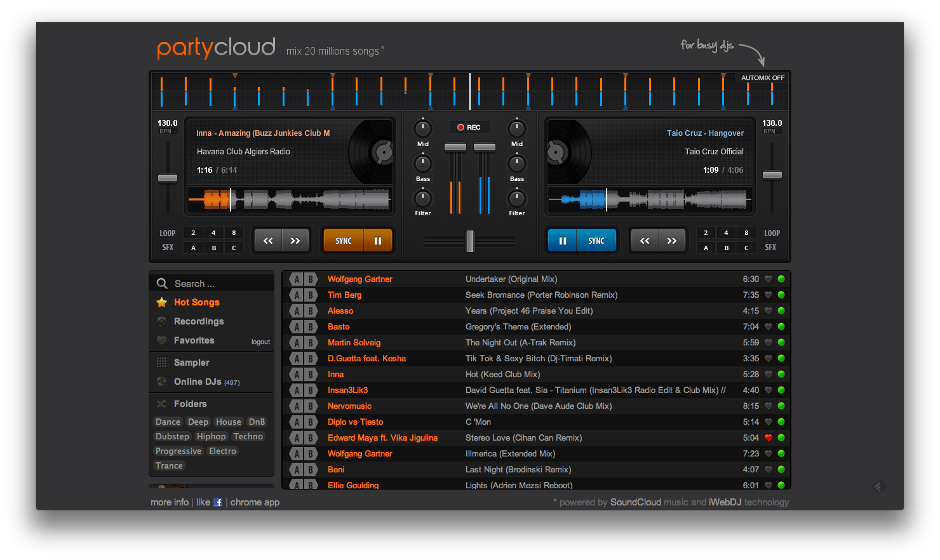This screenshot has width=940, height=560.
Task: Click the left deck waveform
Action: pos(289,200)
